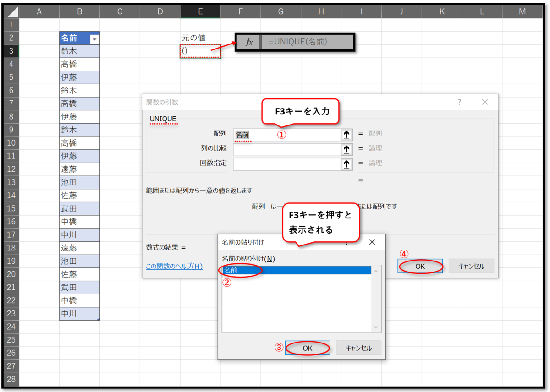
Task: Select column header C
Action: click(120, 11)
